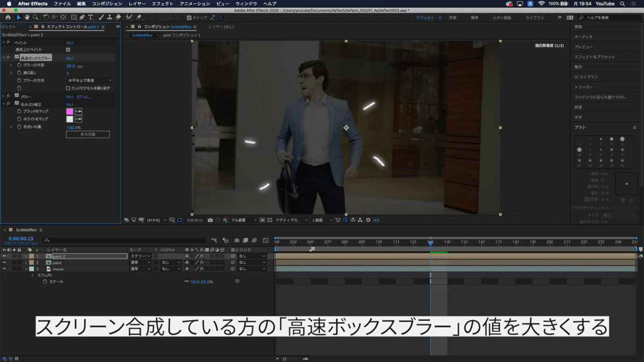The width and height of the screenshot is (644, 362).
Task: Toggle the brush Spacing checkbox
Action: point(587,200)
